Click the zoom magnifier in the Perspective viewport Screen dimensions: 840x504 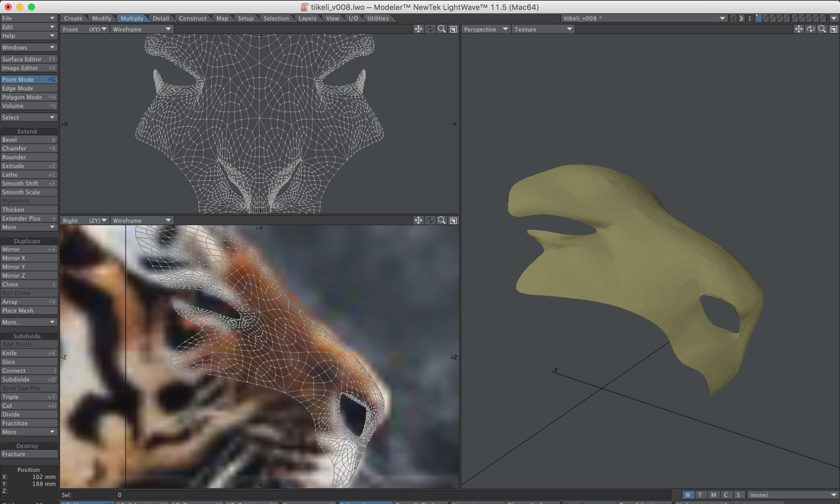(822, 29)
